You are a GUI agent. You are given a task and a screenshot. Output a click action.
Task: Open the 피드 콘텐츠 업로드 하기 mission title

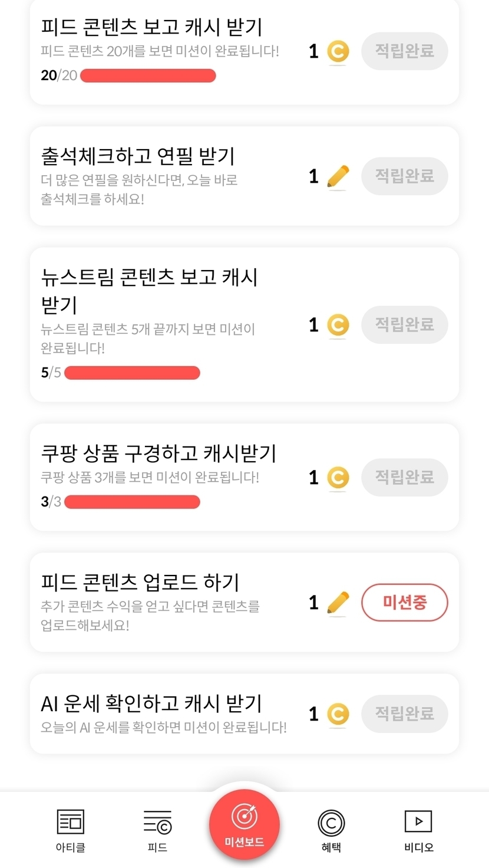coord(140,582)
